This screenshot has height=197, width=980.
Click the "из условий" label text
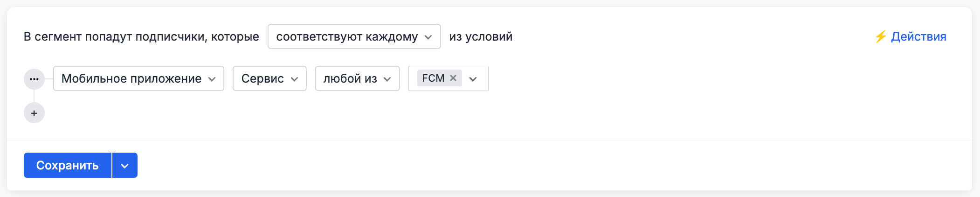point(481,36)
